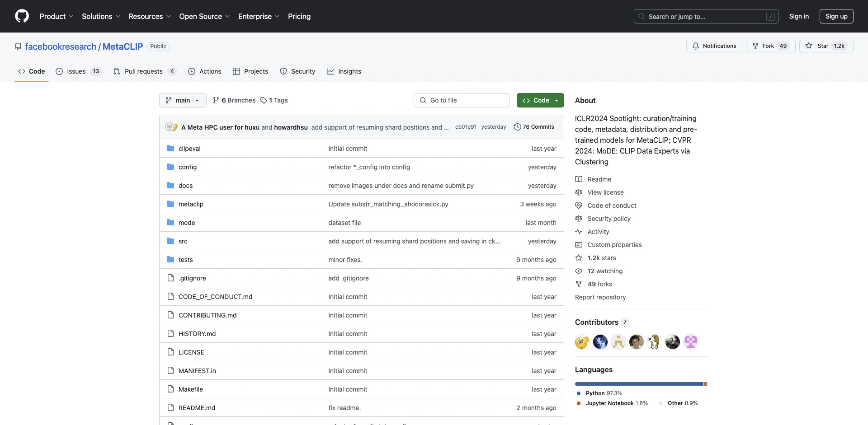The image size is (868, 425).
Task: Click the LICENSE file icon
Action: pos(170,352)
